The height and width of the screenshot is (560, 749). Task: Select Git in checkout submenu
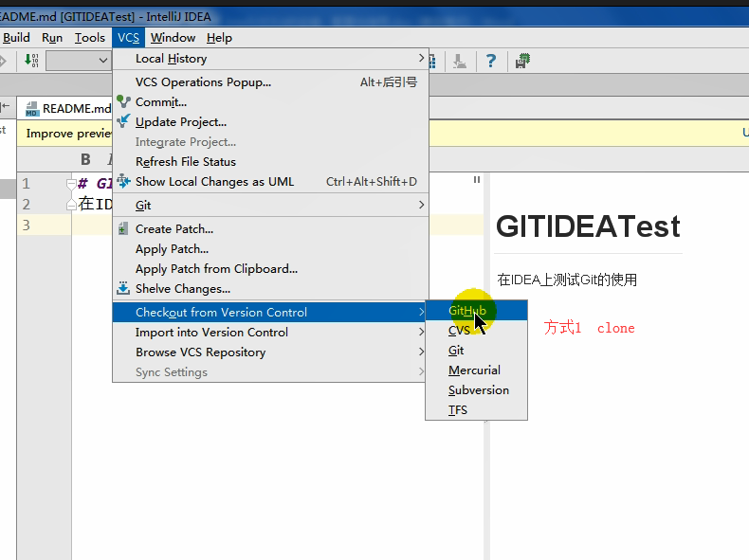coord(476,351)
